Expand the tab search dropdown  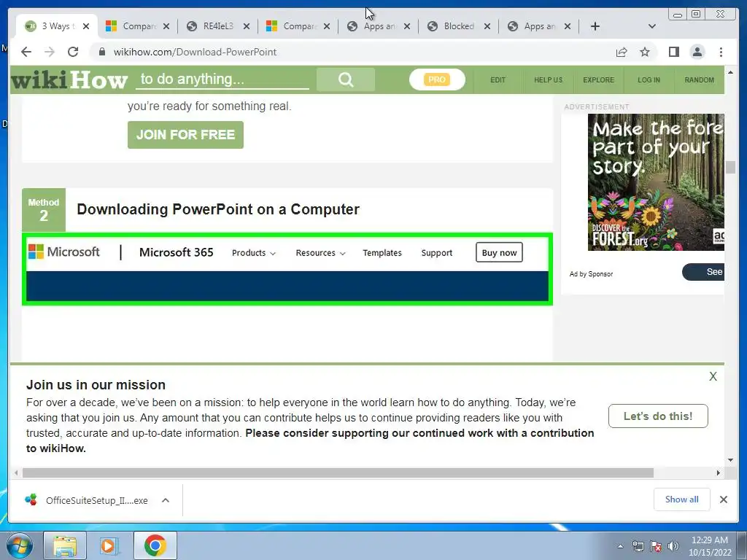[651, 26]
